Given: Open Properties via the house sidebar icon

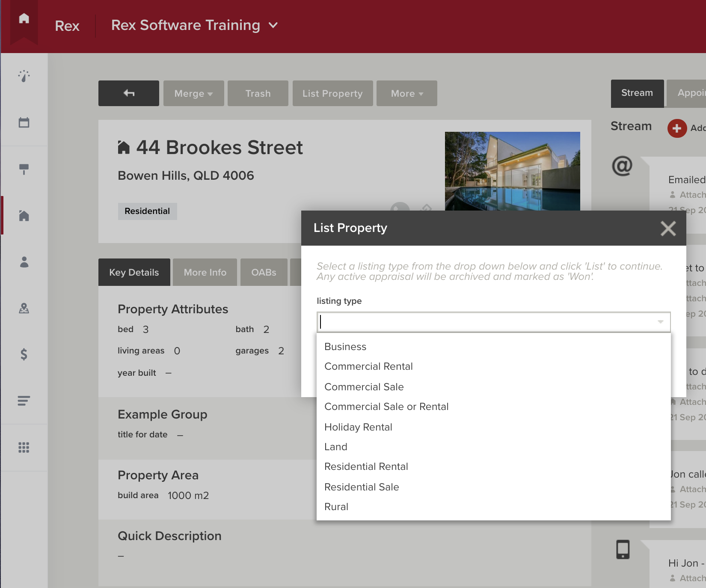Looking at the screenshot, I should click(24, 216).
